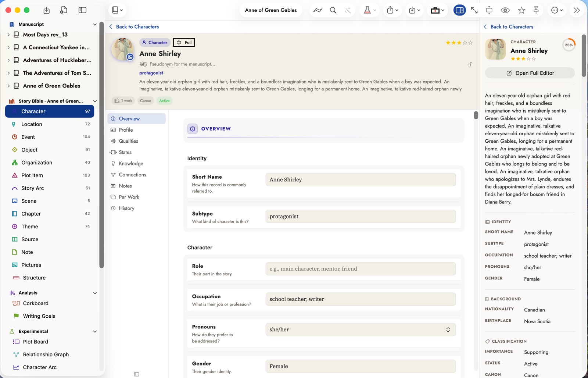Viewport: 588px width, 378px height.
Task: Click the import tray icon in title bar
Action: click(46, 10)
